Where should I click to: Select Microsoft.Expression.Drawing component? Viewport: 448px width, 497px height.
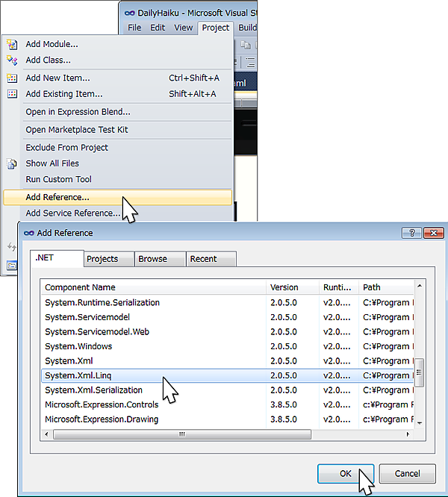228,419
